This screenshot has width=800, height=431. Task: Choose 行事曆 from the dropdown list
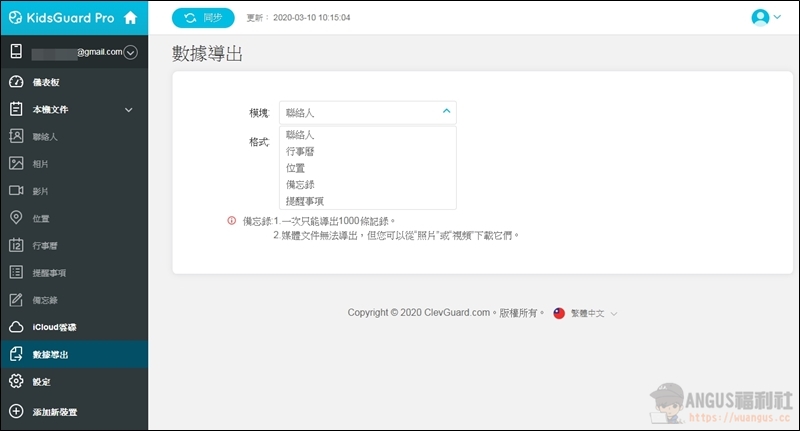301,151
